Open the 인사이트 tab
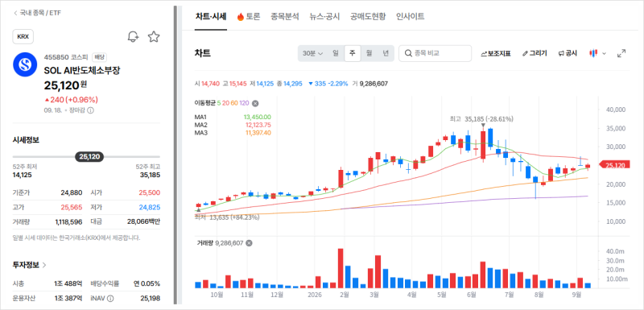Screen dimensions: 644x310 coord(410,17)
